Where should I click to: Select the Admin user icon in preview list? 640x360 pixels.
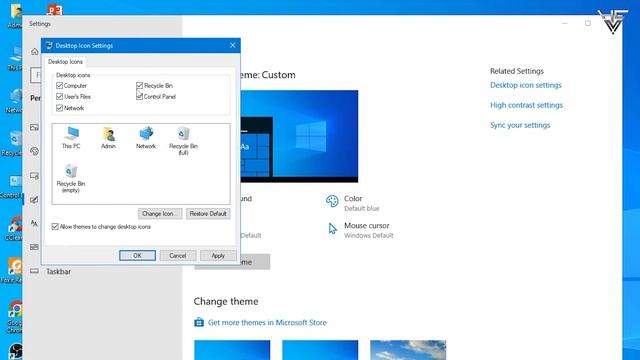pyautogui.click(x=108, y=138)
